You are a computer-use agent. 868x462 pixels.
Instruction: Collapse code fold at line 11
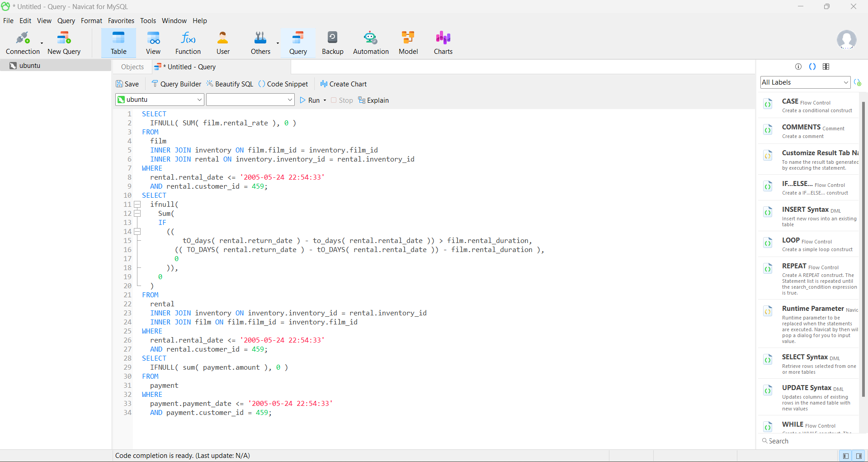click(x=137, y=205)
